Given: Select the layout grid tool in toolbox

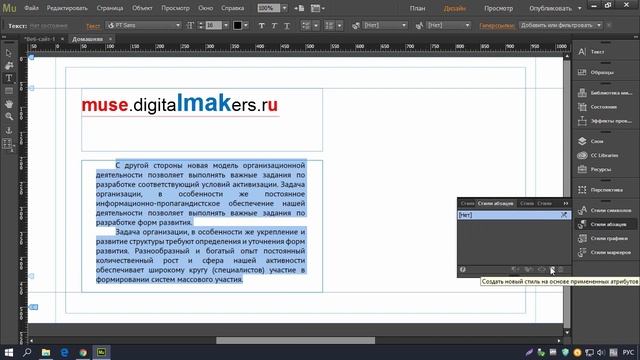Looking at the screenshot, I should (x=8, y=144).
